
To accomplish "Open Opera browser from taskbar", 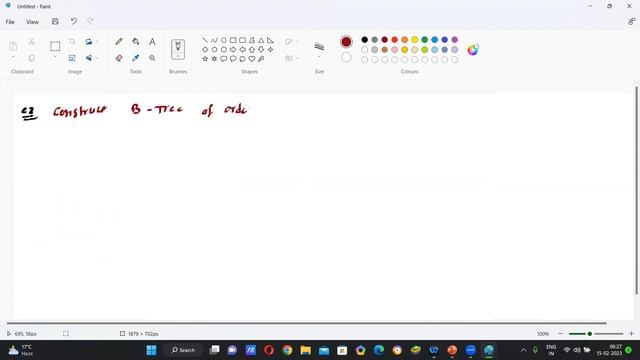I will coord(269,350).
